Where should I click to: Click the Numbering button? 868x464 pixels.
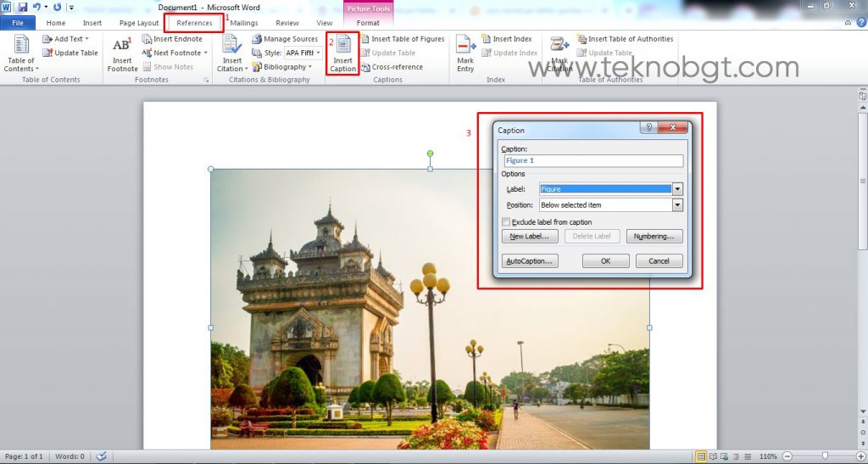(654, 237)
